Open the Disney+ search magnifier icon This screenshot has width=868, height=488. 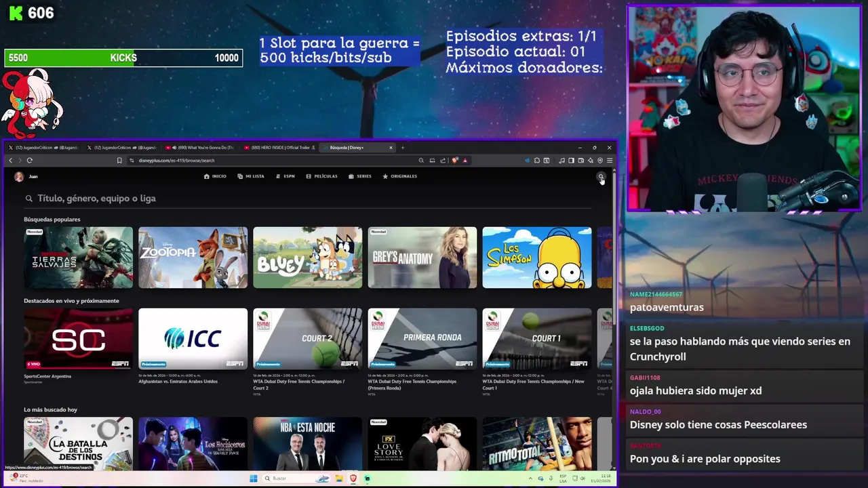(601, 177)
